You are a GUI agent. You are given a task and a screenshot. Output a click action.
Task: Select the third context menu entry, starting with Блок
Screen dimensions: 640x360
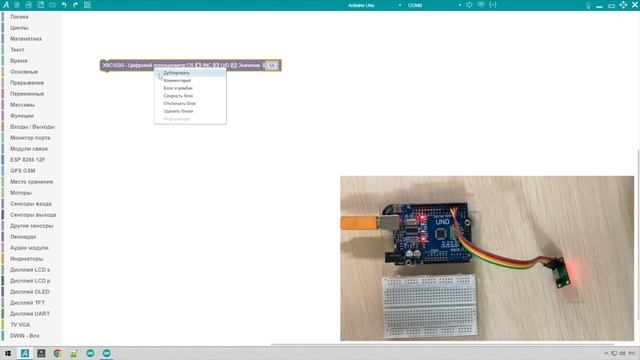[190, 88]
